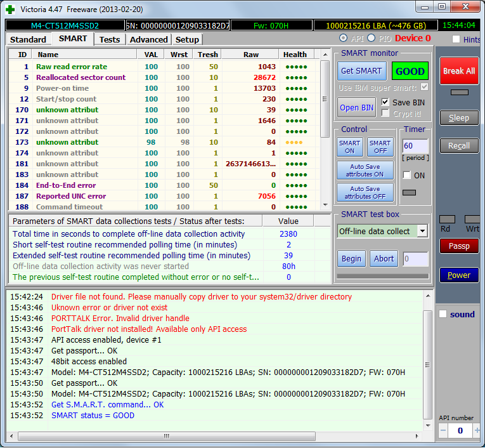Turn SMART ON in Control box
Viewport: 485px width, 448px height.
[349, 147]
